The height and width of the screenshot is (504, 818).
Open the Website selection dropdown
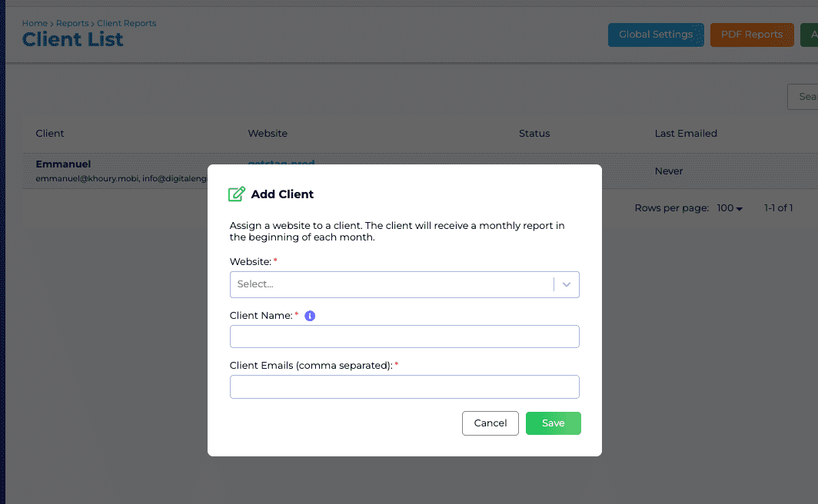click(x=392, y=284)
